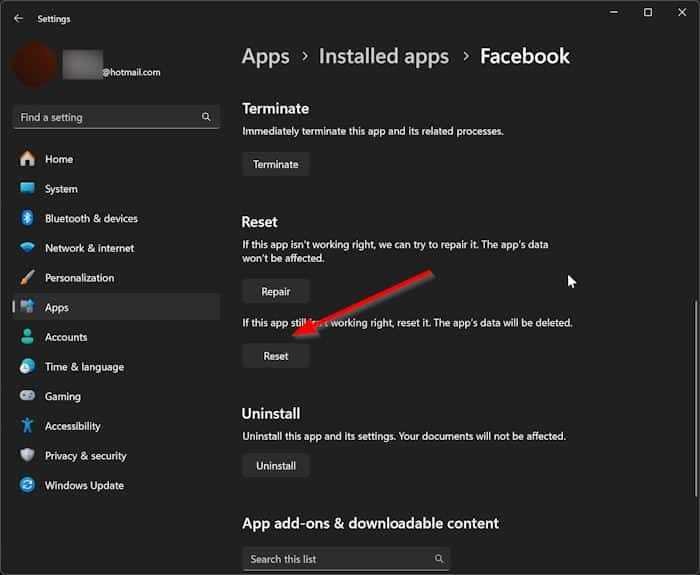Open the user account profile picture
The height and width of the screenshot is (575, 700).
34,64
